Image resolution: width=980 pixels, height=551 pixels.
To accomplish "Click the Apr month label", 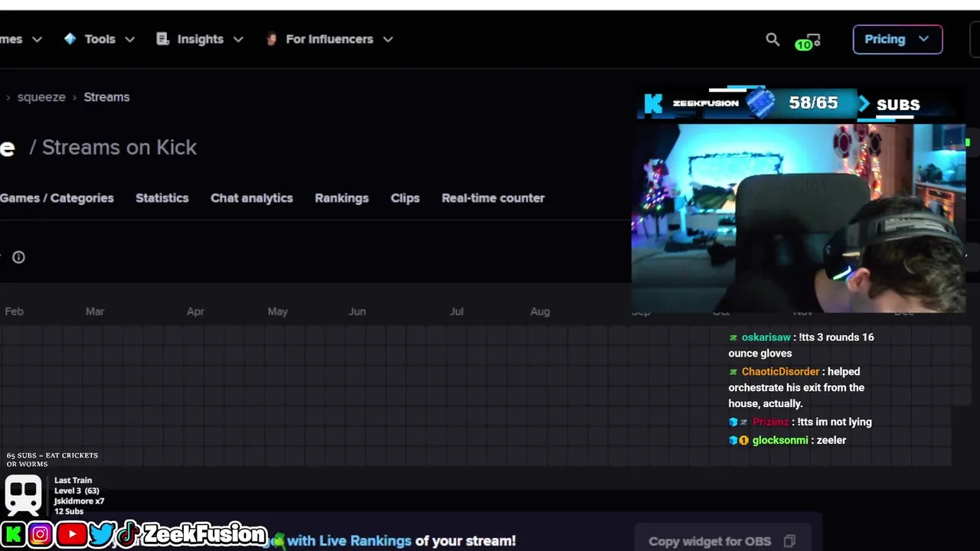I will tap(195, 311).
